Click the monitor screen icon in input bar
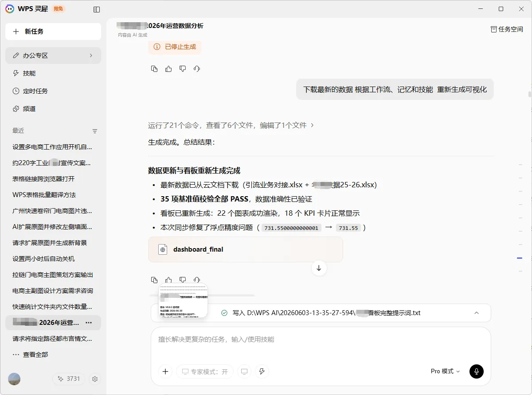The image size is (532, 395). tap(244, 371)
